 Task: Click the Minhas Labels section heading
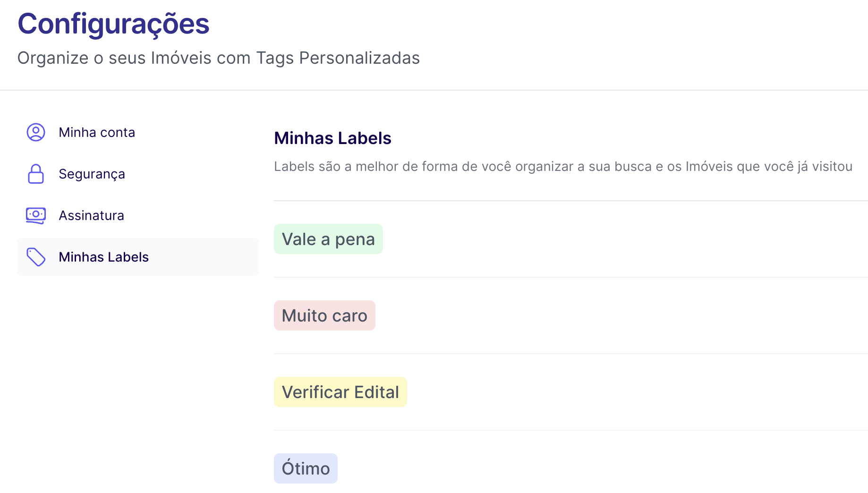(332, 138)
